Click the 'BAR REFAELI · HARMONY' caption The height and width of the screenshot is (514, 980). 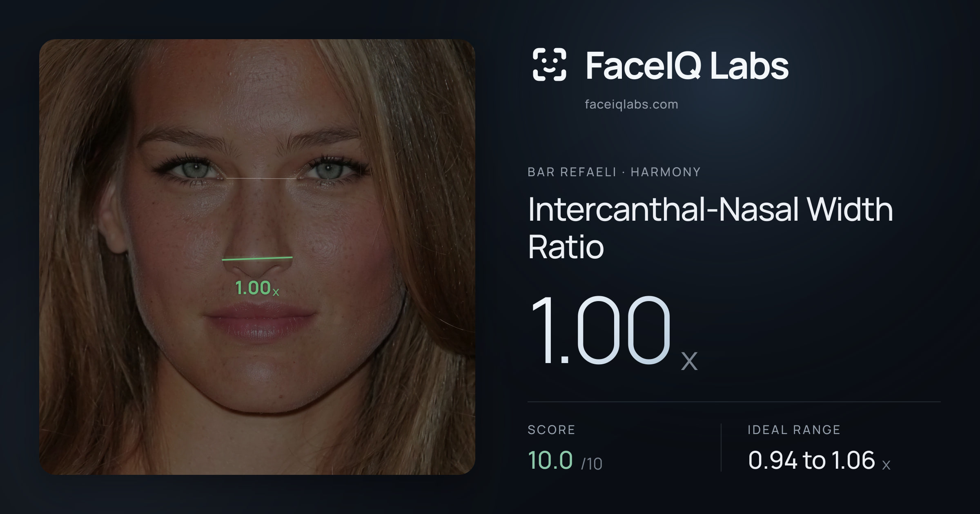coord(614,172)
